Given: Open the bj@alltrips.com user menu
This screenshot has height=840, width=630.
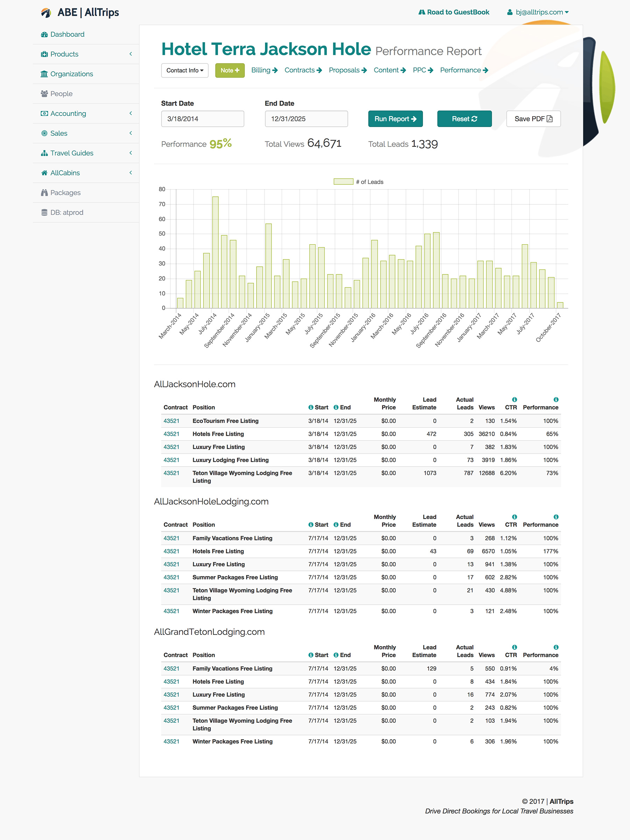Looking at the screenshot, I should pos(538,13).
